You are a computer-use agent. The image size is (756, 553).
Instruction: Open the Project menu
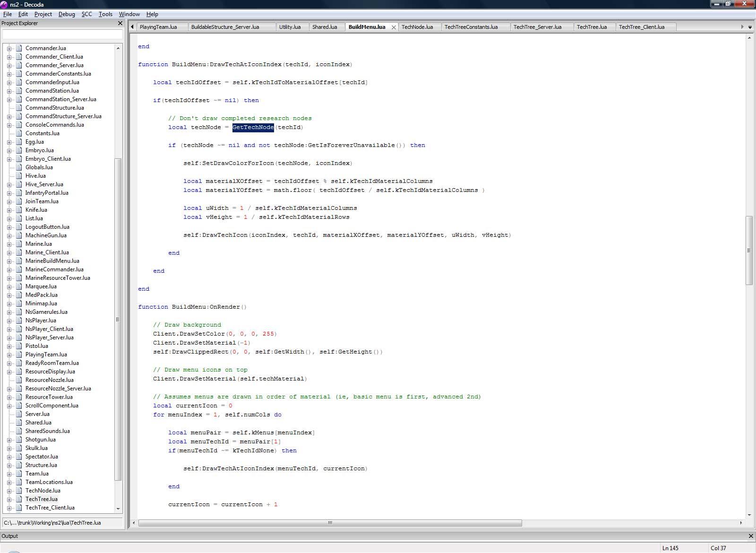43,14
